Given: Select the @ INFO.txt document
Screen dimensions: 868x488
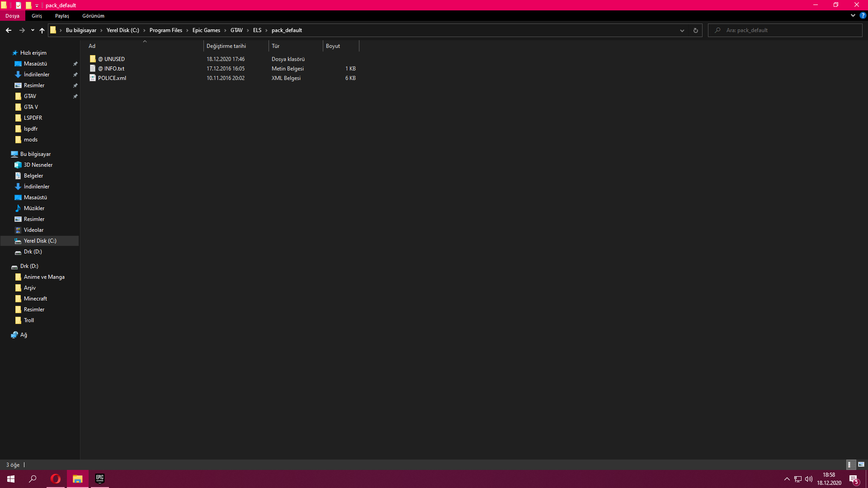Looking at the screenshot, I should (x=111, y=69).
